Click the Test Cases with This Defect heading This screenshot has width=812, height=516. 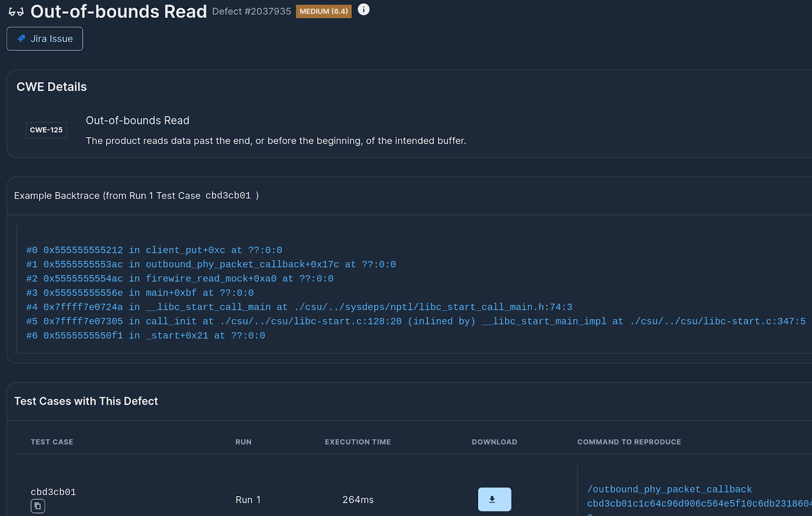(86, 401)
